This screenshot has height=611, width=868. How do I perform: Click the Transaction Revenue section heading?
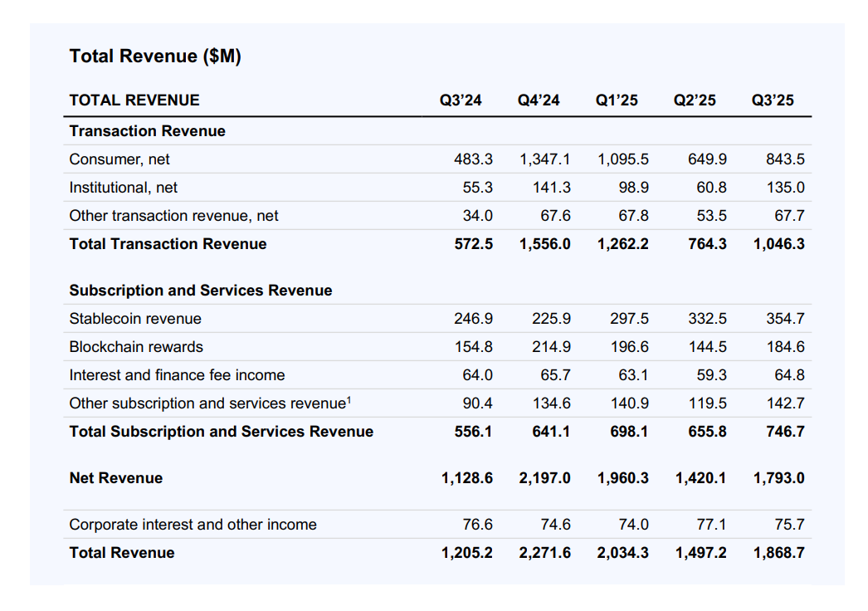(147, 131)
